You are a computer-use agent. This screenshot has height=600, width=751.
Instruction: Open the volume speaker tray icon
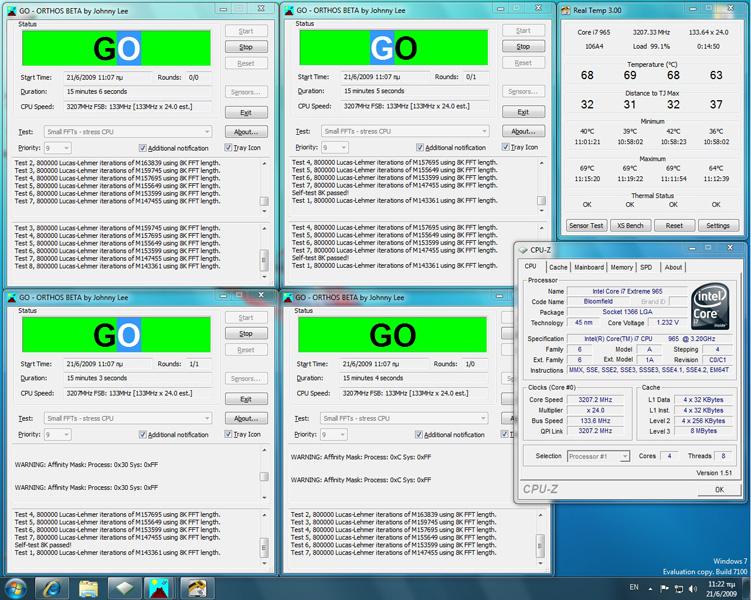click(x=693, y=589)
